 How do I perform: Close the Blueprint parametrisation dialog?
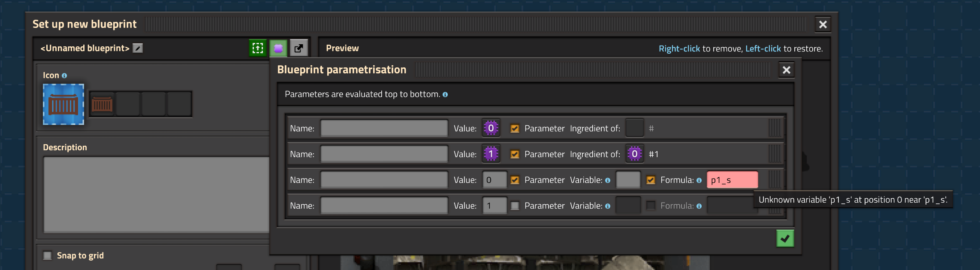coord(786,70)
